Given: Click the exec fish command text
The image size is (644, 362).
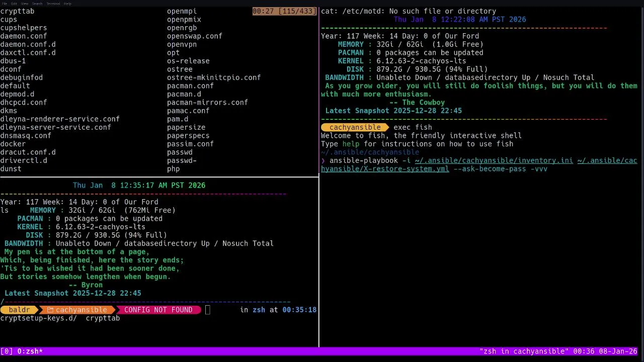Looking at the screenshot, I should [413, 127].
